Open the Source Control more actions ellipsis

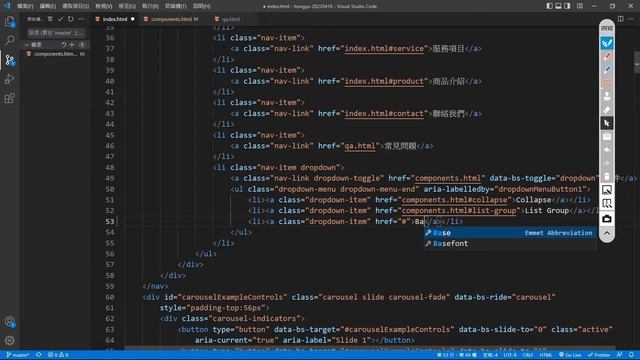[x=81, y=19]
